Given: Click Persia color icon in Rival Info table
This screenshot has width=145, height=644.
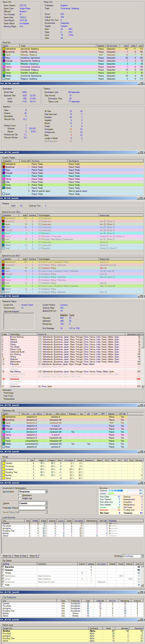Looking at the screenshot, I should point(4,73).
